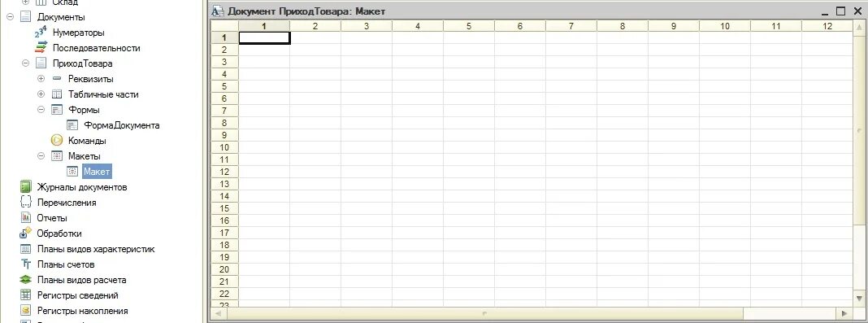
Task: Click the Планы счетов icon
Action: (x=25, y=264)
